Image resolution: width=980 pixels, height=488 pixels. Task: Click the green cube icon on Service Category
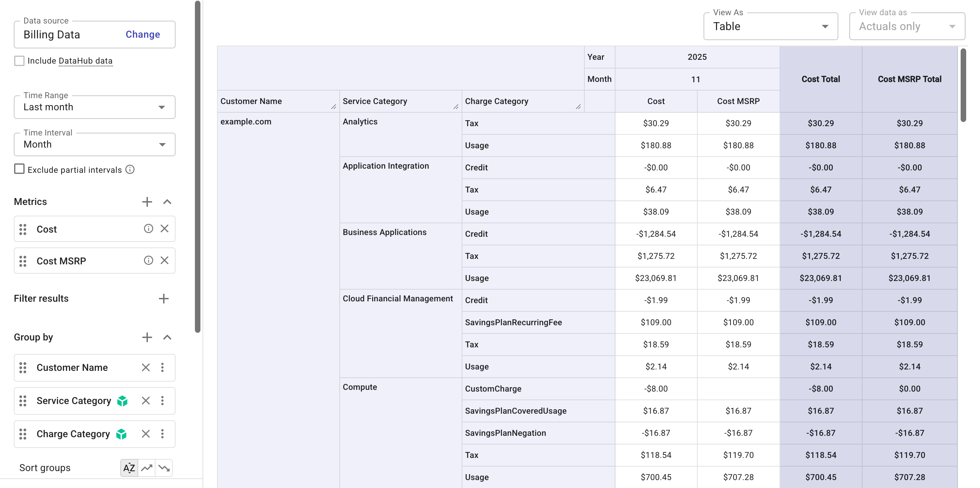coord(122,401)
